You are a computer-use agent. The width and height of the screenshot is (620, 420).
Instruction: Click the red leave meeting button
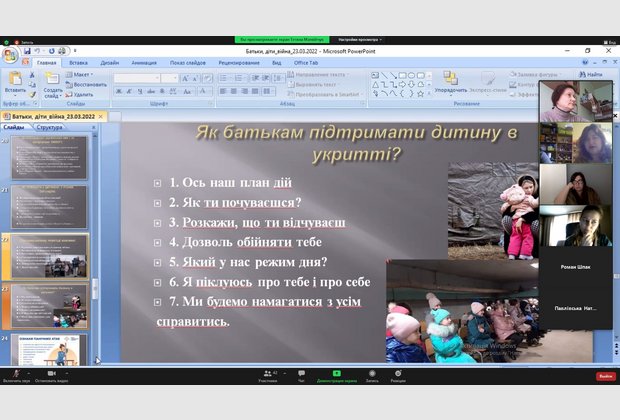point(605,376)
